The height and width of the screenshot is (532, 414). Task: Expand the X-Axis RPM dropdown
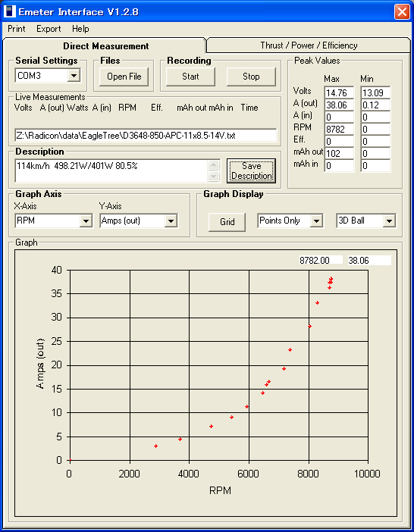pos(86,221)
